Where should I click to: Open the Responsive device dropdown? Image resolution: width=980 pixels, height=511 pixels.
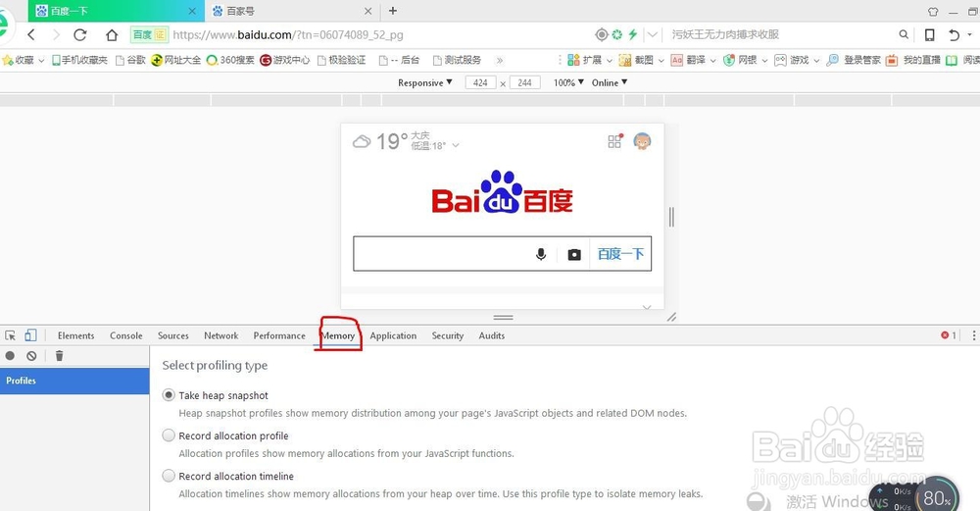coord(425,82)
